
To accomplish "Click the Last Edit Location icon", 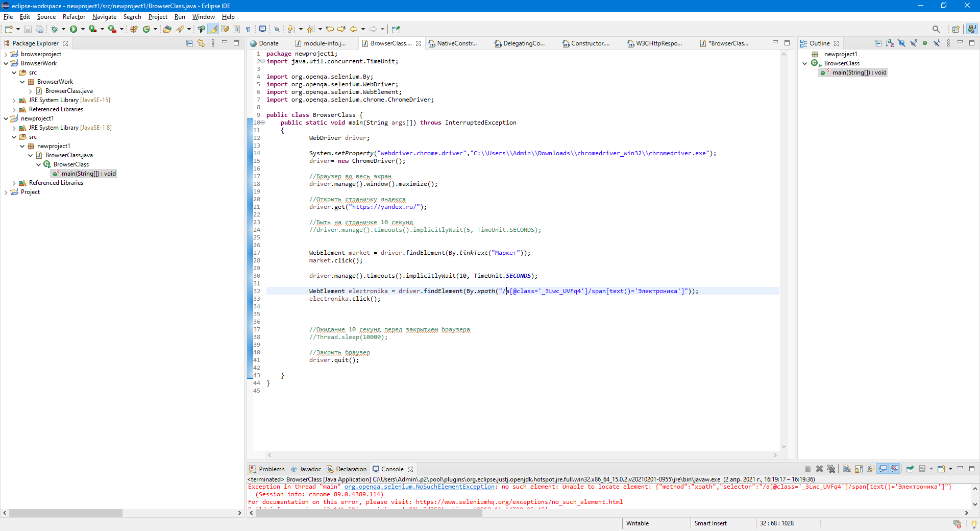I will (x=330, y=29).
